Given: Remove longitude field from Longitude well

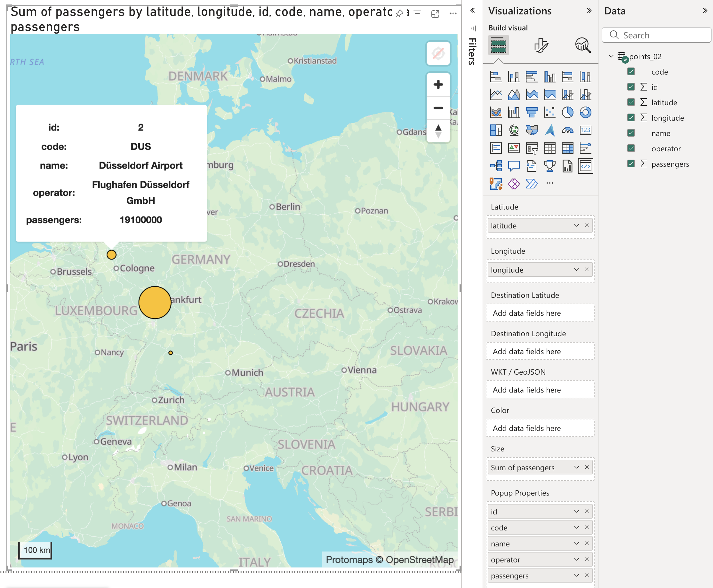Looking at the screenshot, I should pos(587,270).
